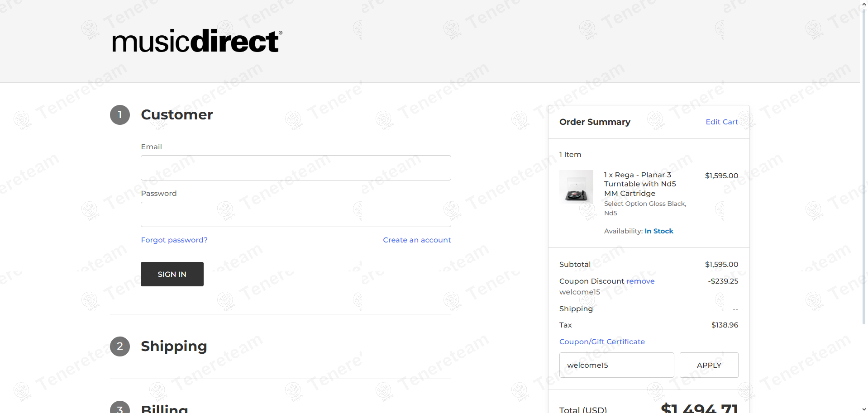The height and width of the screenshot is (413, 868).
Task: Open Edit Cart in Order Summary
Action: [722, 122]
